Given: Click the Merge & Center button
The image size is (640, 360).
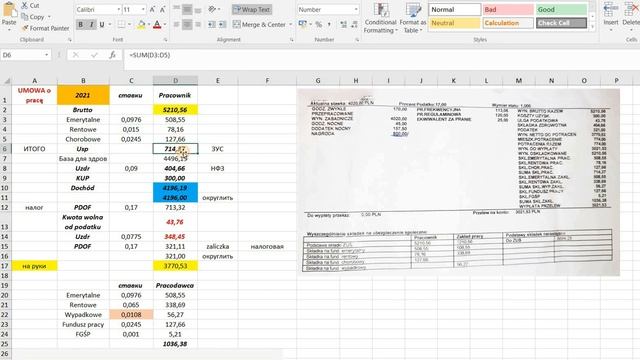Looking at the screenshot, I should pos(259,24).
